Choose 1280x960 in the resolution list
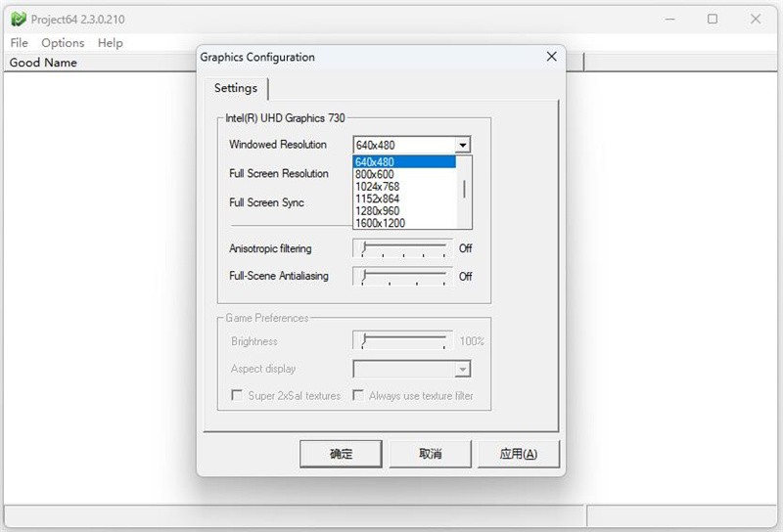 (x=404, y=210)
